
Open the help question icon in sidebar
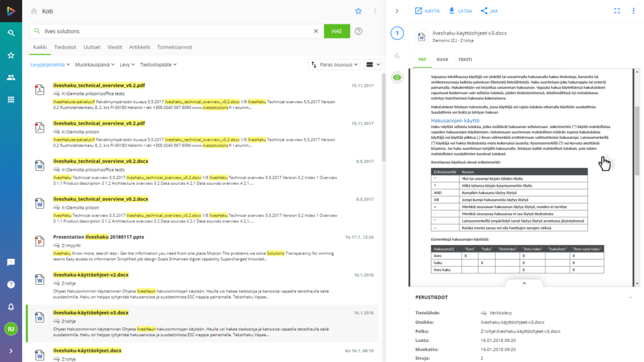click(x=11, y=285)
